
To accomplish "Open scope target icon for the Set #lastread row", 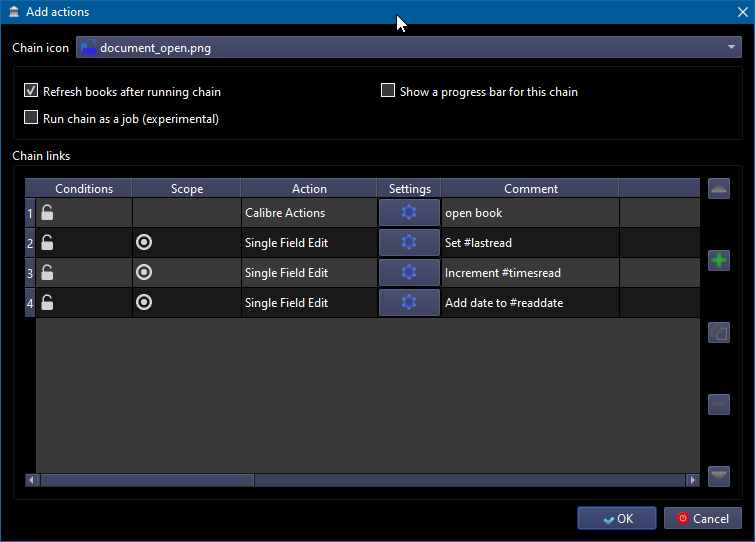I will (x=144, y=242).
